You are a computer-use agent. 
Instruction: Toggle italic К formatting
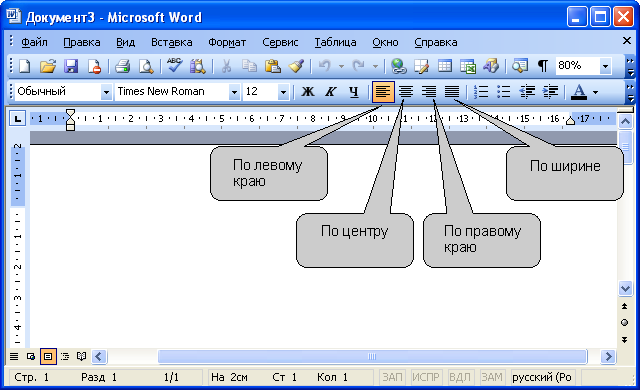tap(331, 91)
